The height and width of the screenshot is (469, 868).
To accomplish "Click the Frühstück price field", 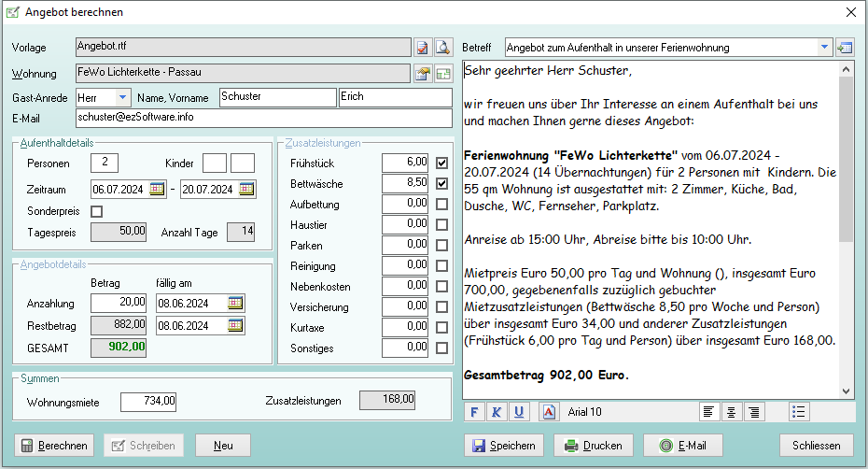I will tap(405, 163).
